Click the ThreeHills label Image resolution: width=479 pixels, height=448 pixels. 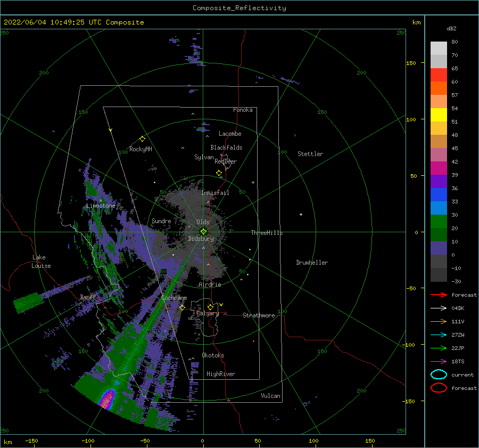point(267,233)
